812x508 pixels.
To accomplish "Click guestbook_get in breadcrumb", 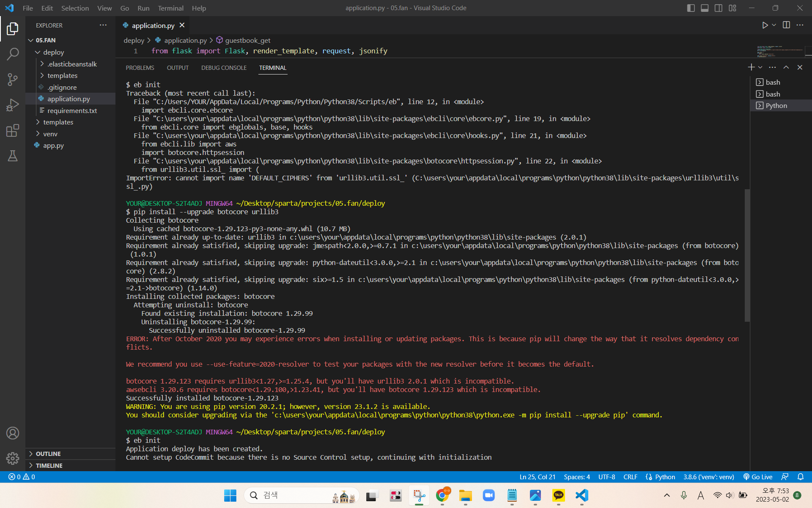I will (x=248, y=40).
